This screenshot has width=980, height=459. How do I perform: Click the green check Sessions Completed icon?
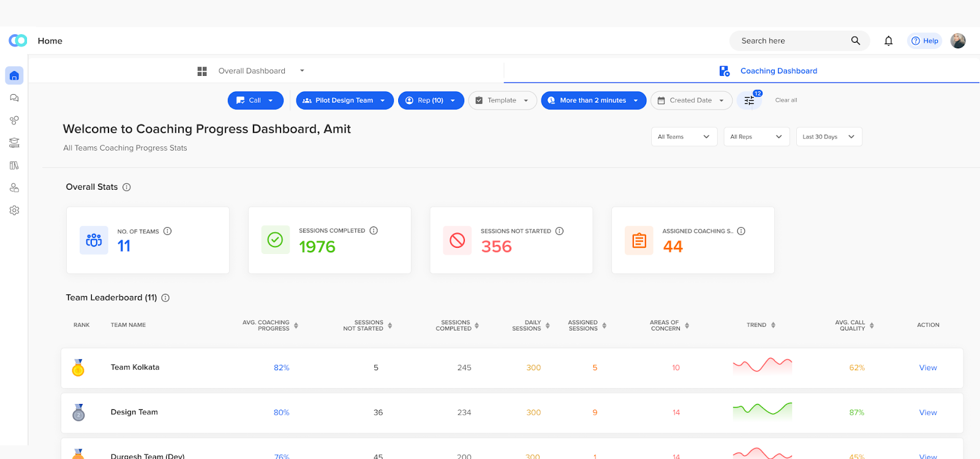point(276,240)
